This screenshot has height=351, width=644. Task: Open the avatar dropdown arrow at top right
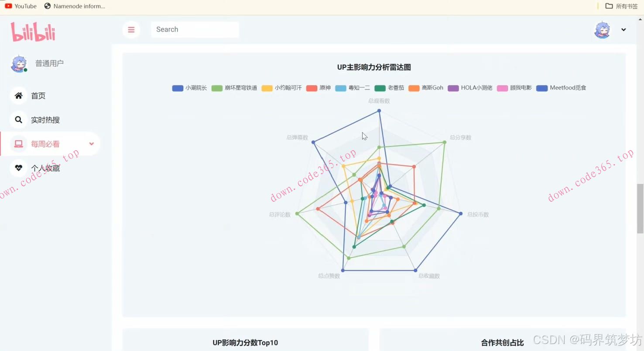click(623, 30)
